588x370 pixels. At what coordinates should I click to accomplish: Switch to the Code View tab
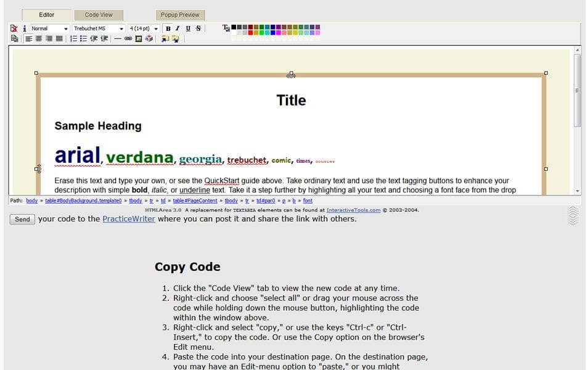coord(98,14)
